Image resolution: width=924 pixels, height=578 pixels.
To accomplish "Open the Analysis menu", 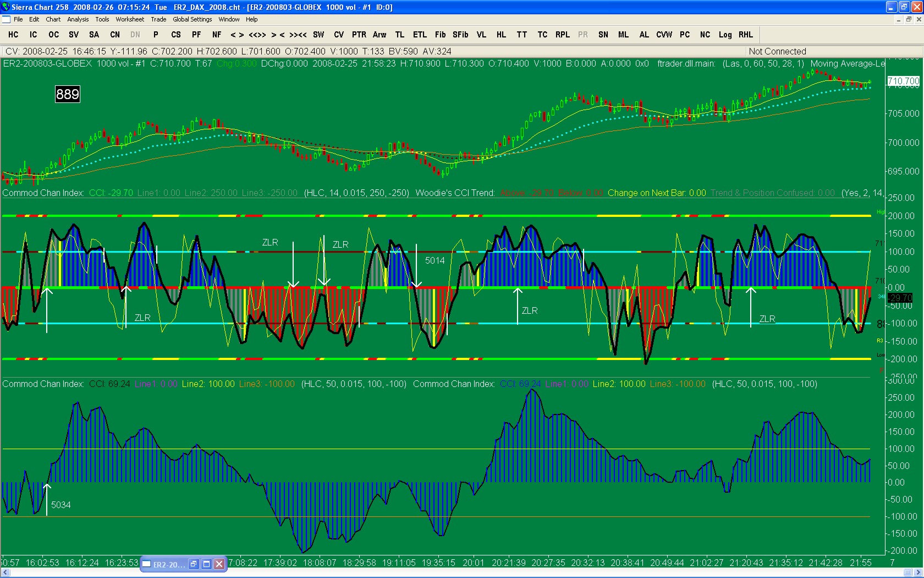I will pyautogui.click(x=78, y=19).
